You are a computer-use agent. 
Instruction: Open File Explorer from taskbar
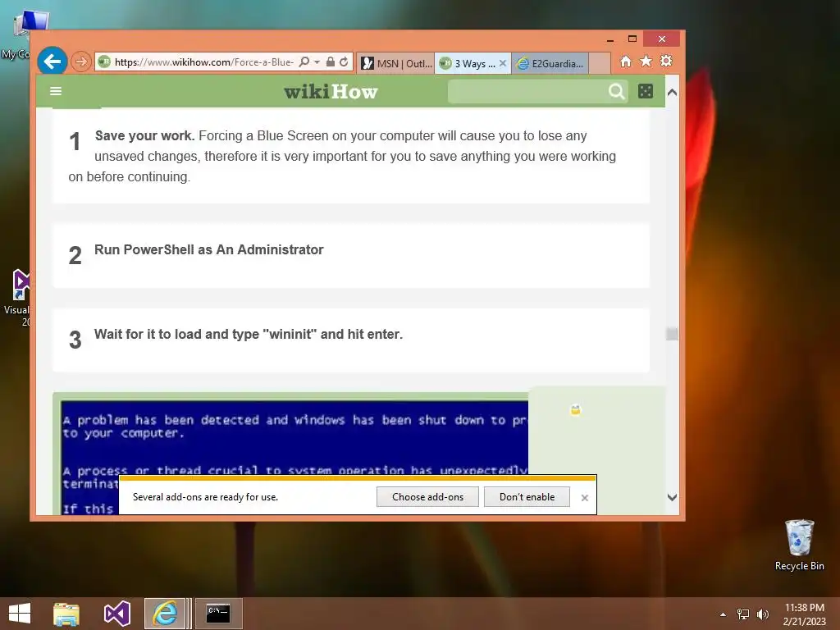66,614
